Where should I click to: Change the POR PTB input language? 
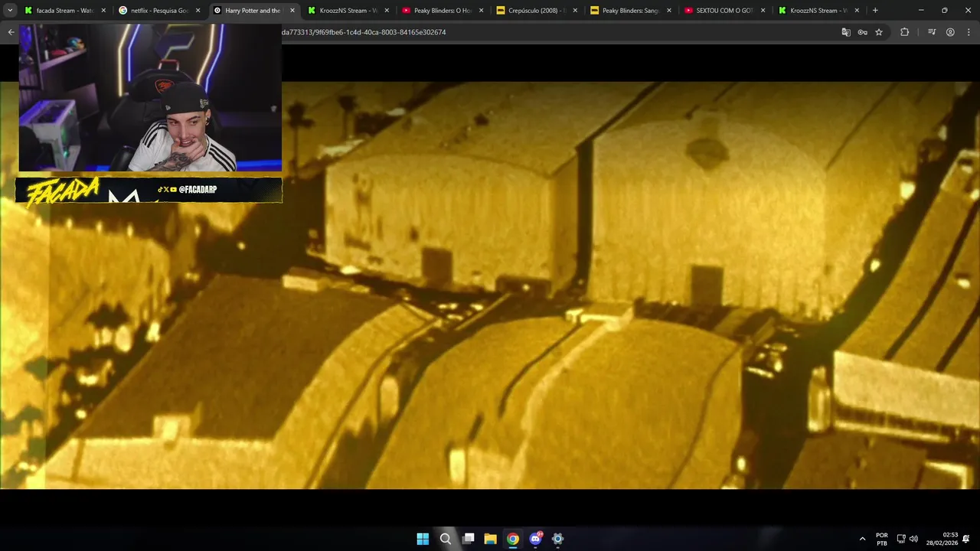click(882, 539)
